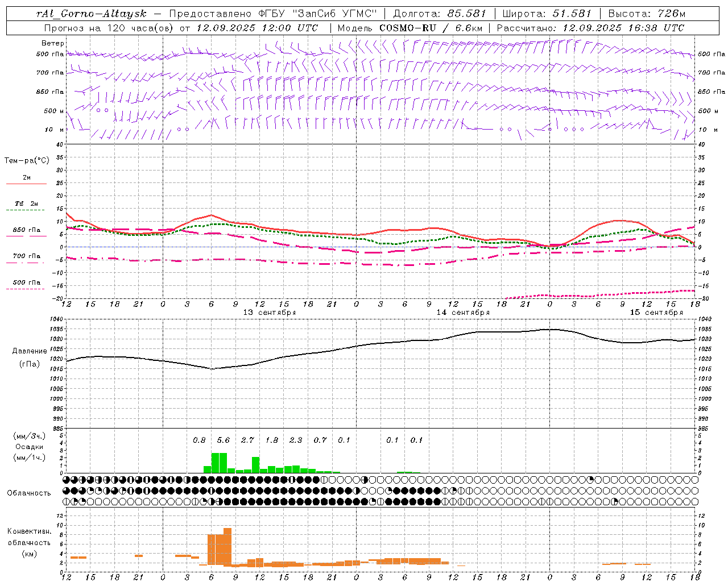Click the 13 сентября date label
Screen dimensions: 728x582
pyautogui.click(x=270, y=313)
